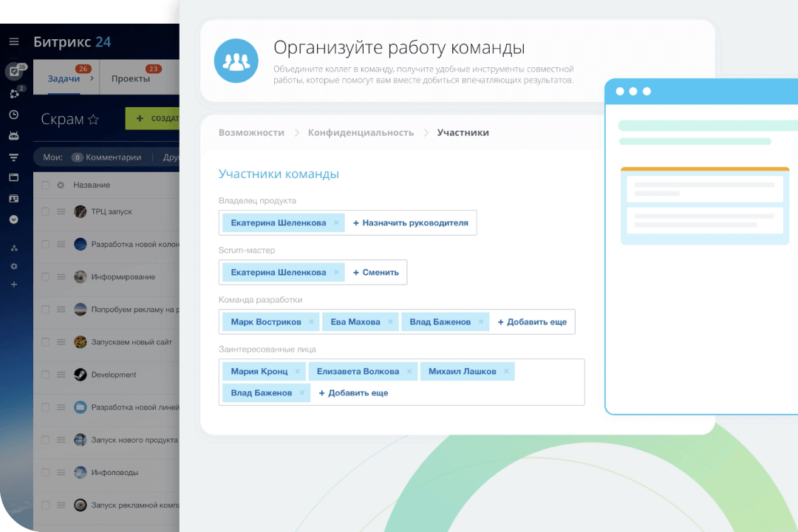Check the box for ТРЦ запуск task

tap(46, 212)
